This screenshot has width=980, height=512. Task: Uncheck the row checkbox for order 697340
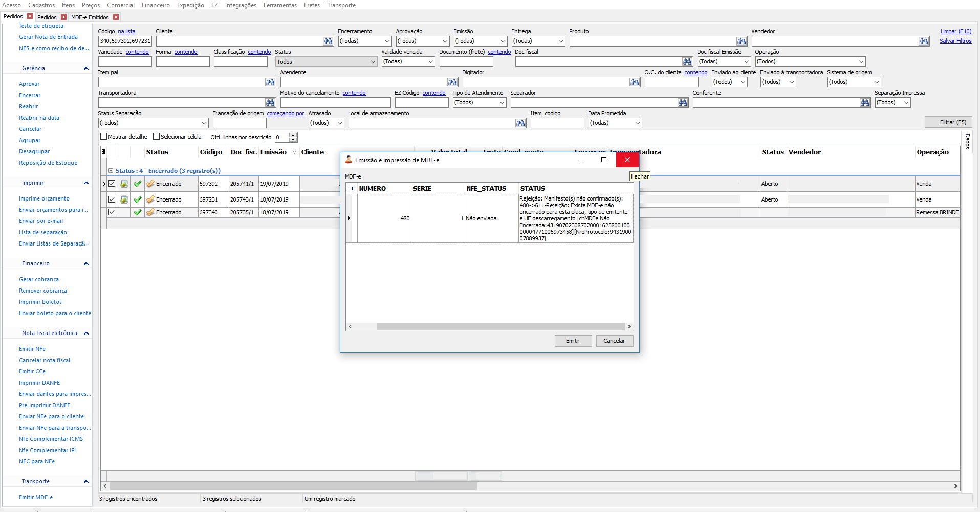click(x=112, y=212)
